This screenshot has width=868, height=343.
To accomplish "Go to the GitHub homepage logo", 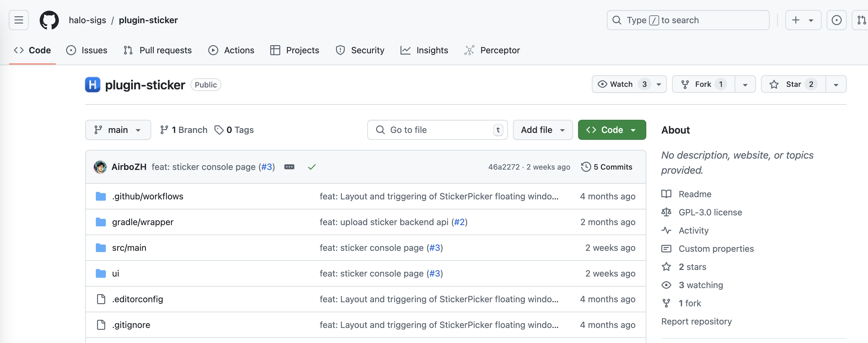I will [x=49, y=20].
